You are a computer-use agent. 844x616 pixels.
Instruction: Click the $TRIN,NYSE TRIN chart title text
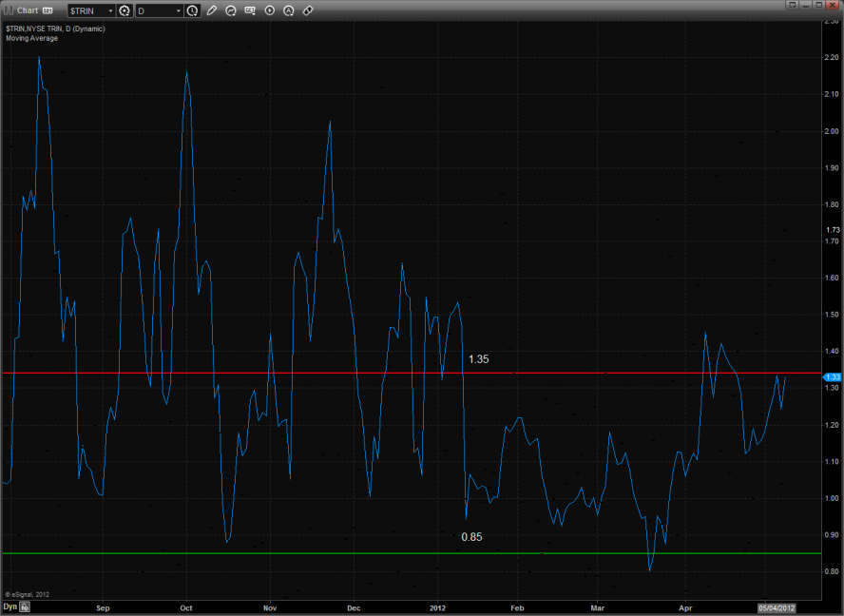pyautogui.click(x=54, y=29)
